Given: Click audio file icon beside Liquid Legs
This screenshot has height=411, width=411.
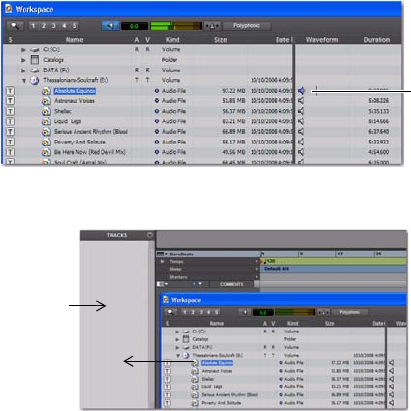Looking at the screenshot, I should pyautogui.click(x=46, y=121).
